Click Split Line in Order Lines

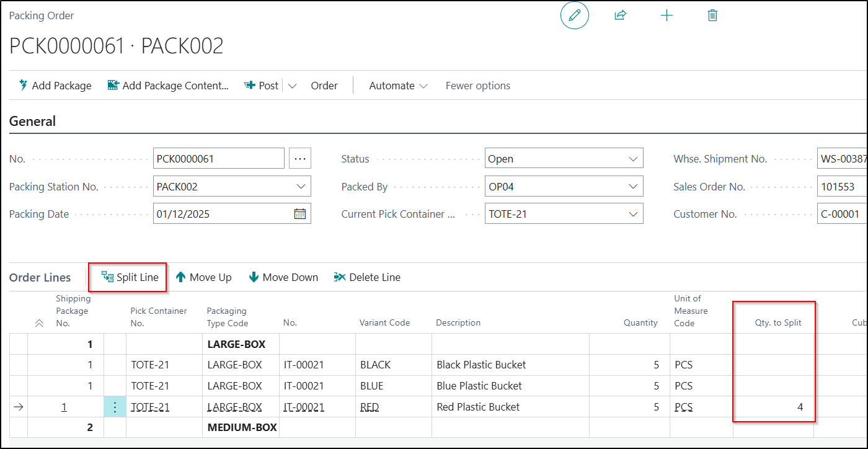[x=130, y=277]
